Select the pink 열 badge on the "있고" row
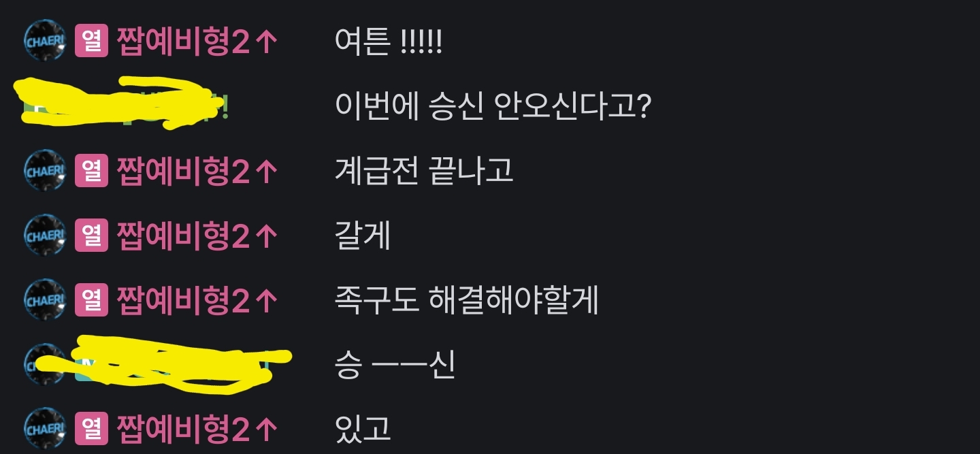Image resolution: width=980 pixels, height=454 pixels. pos(92,429)
